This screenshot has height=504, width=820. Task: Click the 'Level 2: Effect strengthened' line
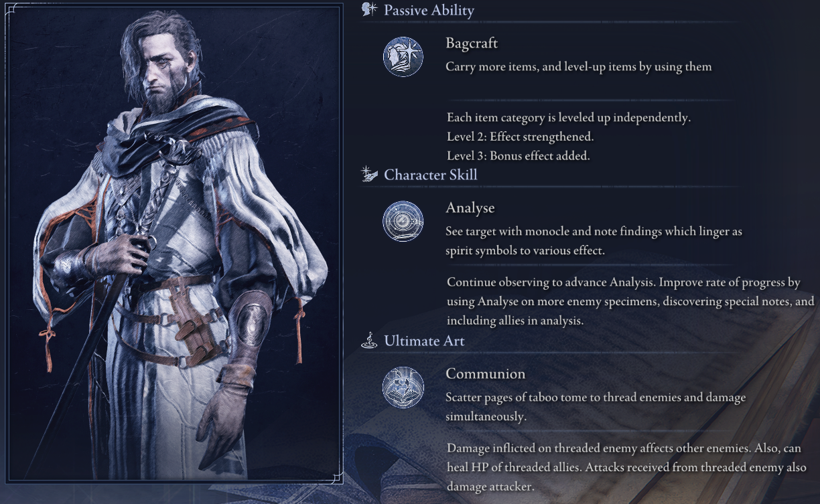(x=521, y=137)
